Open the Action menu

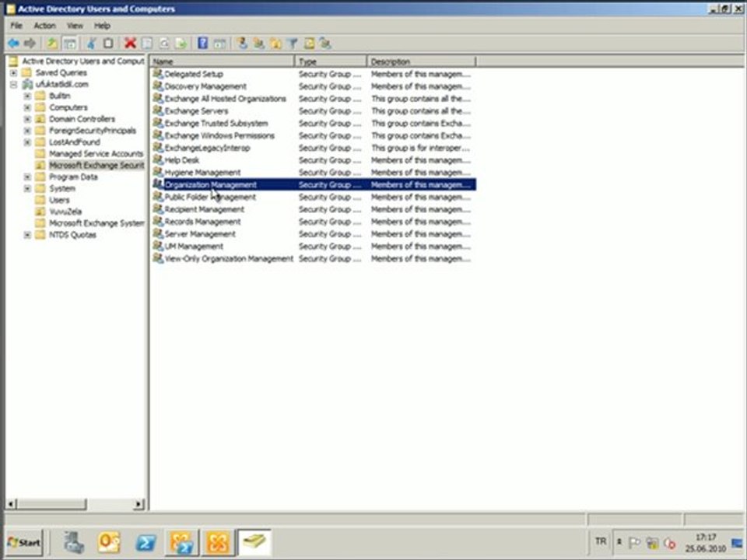pyautogui.click(x=44, y=26)
